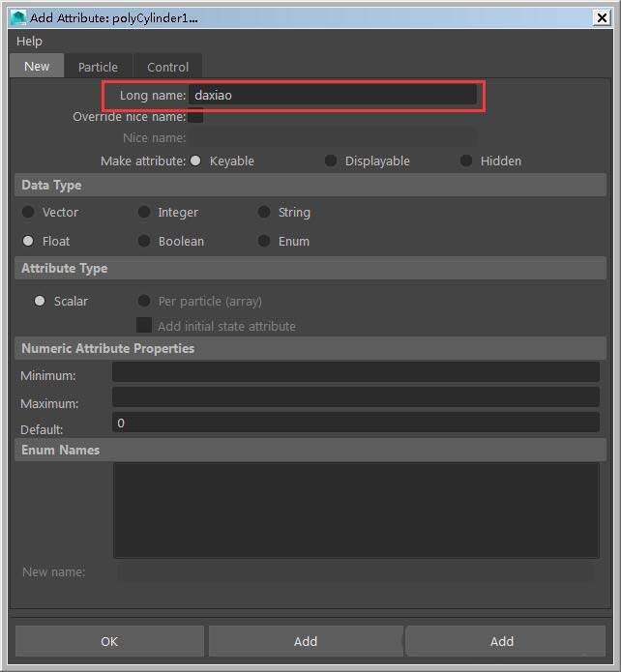This screenshot has height=672, width=621.
Task: Choose the Float data type
Action: tap(28, 241)
